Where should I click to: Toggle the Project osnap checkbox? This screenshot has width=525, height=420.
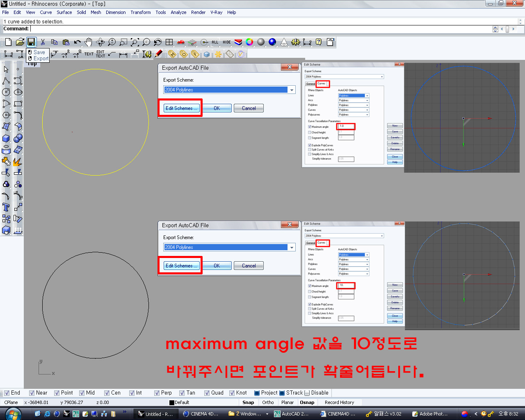pyautogui.click(x=257, y=393)
